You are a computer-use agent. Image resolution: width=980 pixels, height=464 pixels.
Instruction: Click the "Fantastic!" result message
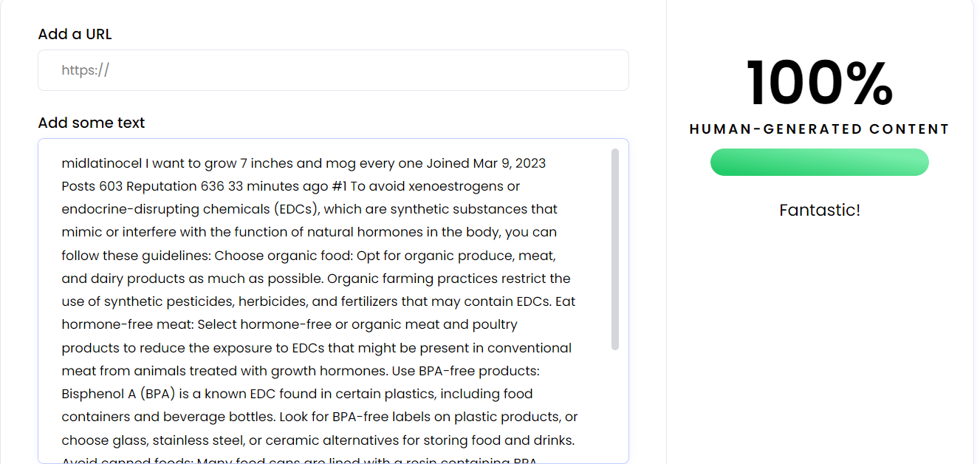[x=819, y=211]
